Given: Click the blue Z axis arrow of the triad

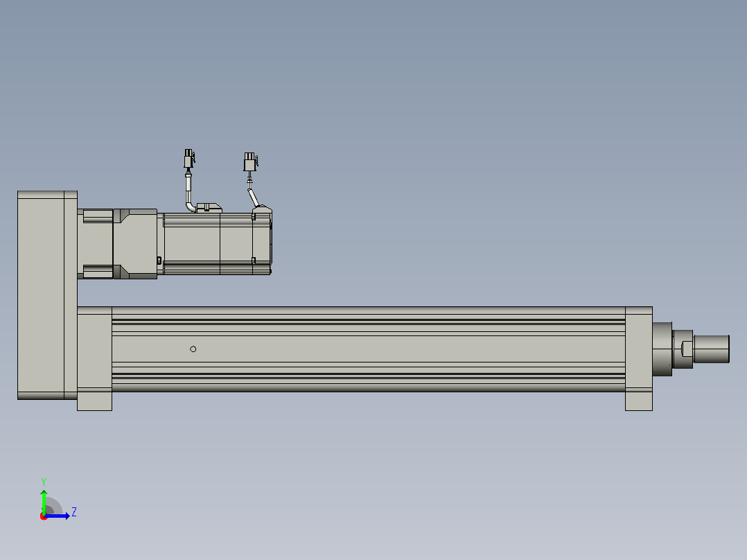Looking at the screenshot, I should tap(57, 516).
